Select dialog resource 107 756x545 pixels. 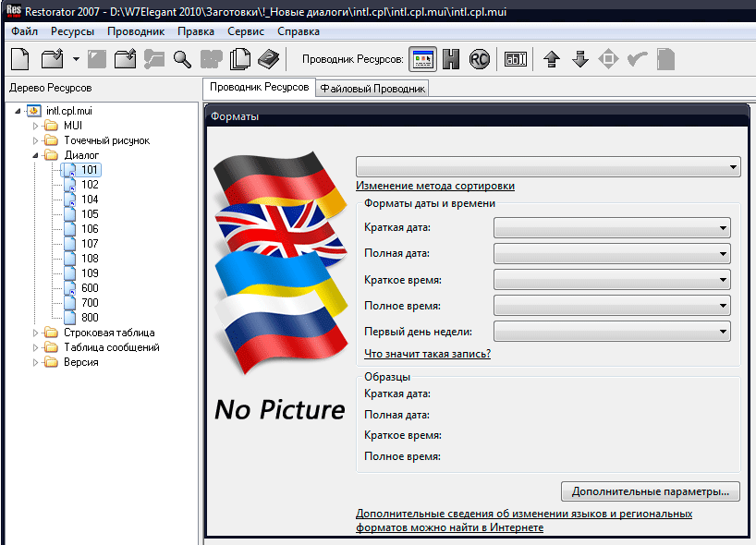tap(90, 244)
